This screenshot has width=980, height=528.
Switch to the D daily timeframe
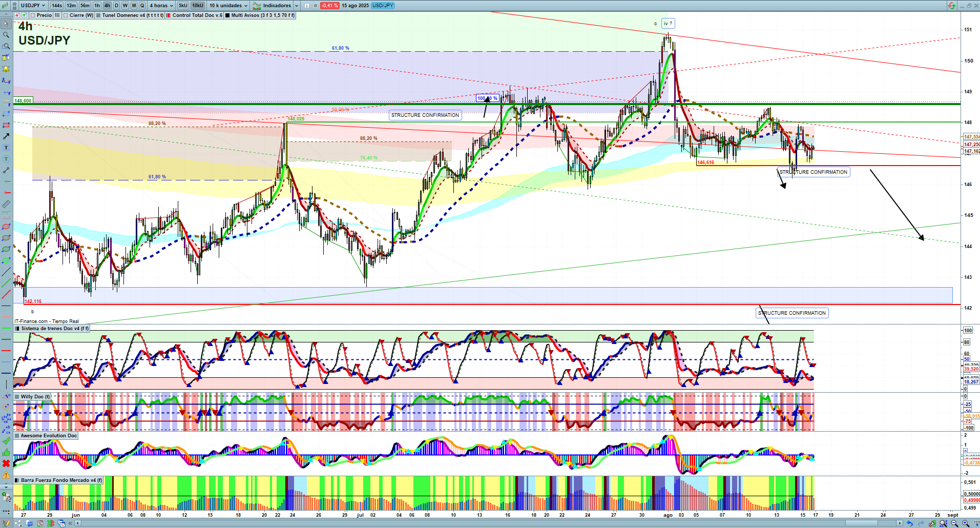click(x=116, y=6)
